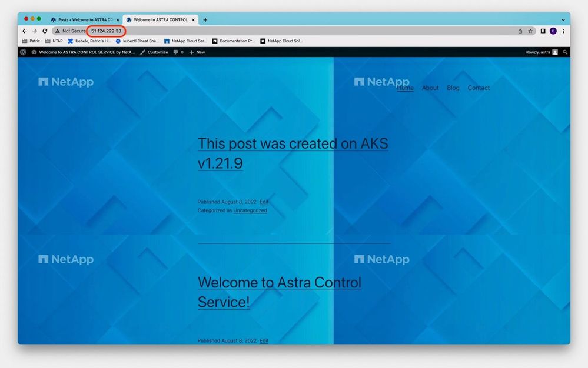Close the Welcome to ASTRA CONTROL tab
Screen dimensions: 588x368
click(193, 20)
